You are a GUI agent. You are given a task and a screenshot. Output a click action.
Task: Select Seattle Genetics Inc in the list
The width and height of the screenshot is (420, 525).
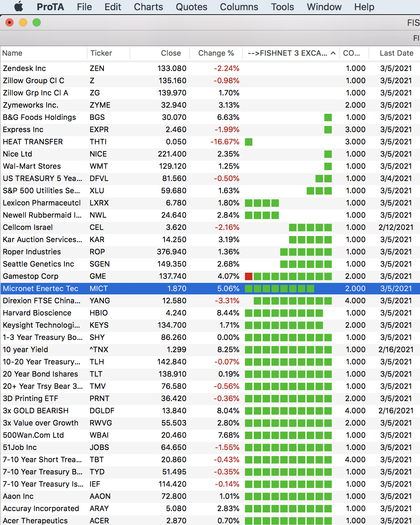[x=38, y=264]
